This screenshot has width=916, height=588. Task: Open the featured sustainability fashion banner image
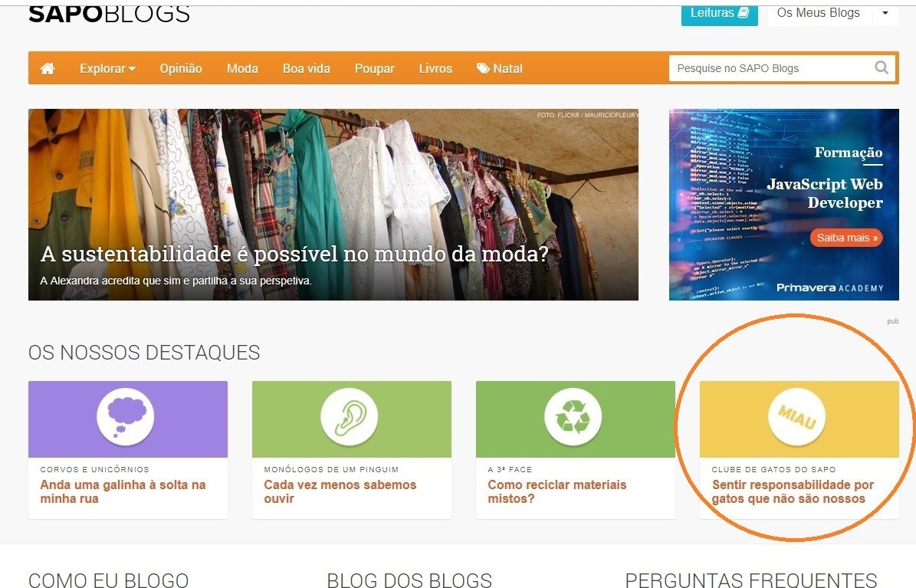pos(333,204)
